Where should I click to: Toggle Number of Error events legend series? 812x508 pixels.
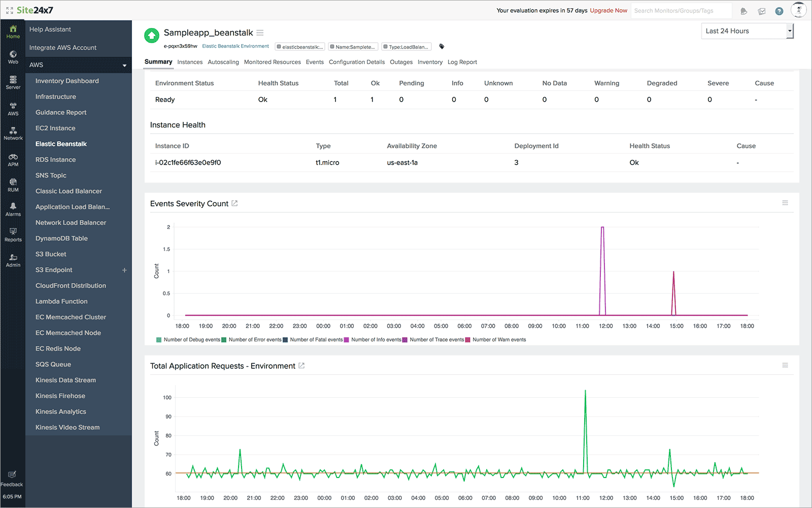pos(254,340)
